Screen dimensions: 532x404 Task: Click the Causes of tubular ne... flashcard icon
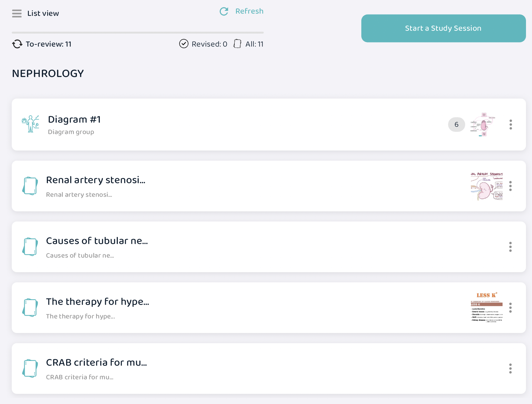click(30, 247)
